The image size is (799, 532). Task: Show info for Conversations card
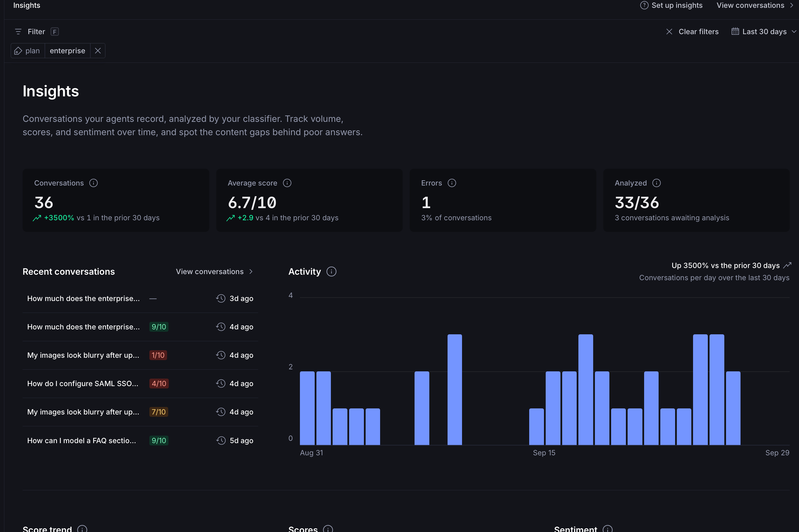tap(93, 183)
